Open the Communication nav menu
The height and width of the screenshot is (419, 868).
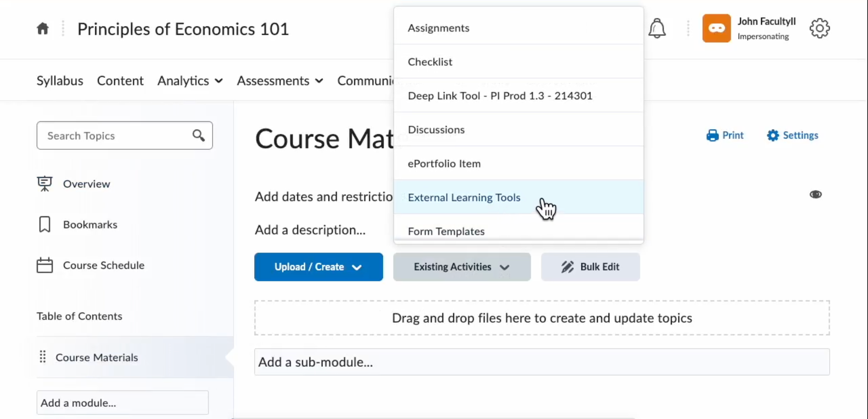[x=366, y=81]
